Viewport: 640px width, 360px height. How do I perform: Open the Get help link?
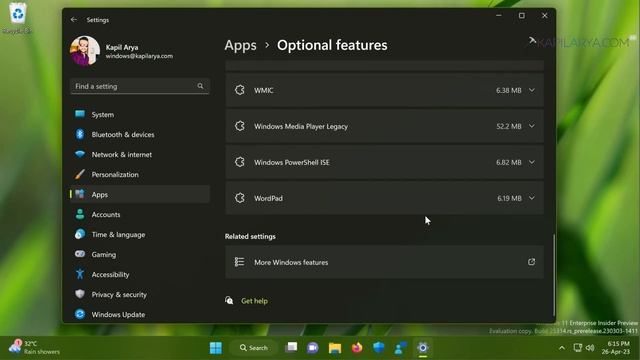(254, 301)
